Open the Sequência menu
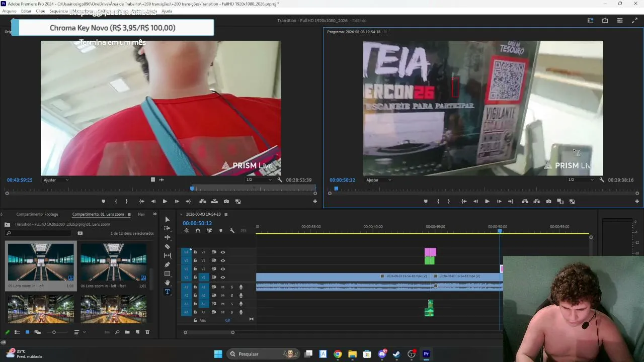644x362 pixels. point(58,11)
